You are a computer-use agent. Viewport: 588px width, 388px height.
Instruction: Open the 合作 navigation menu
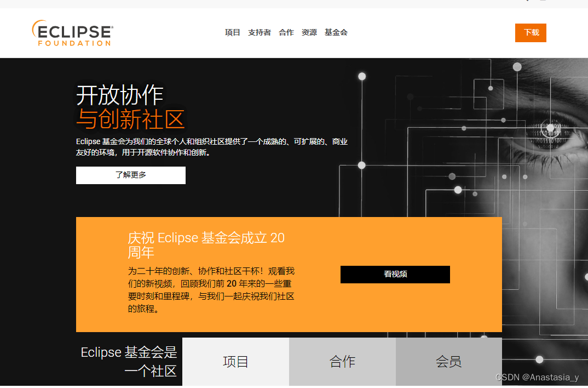click(286, 33)
